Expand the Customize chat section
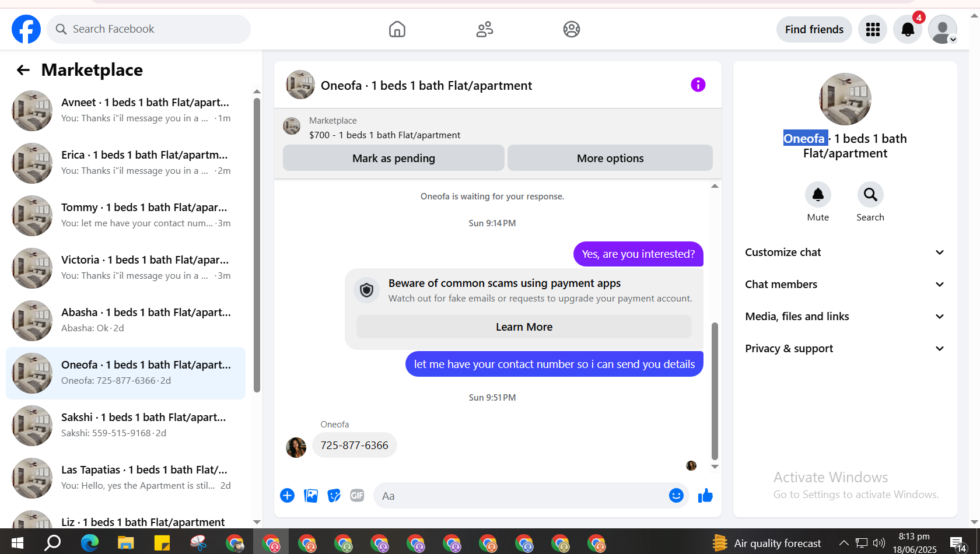This screenshot has height=554, width=980. [845, 253]
